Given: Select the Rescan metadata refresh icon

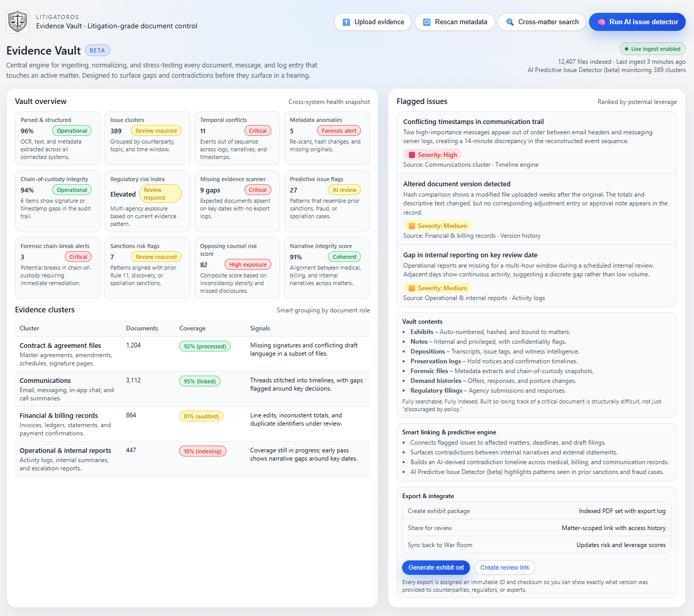Looking at the screenshot, I should coord(426,22).
